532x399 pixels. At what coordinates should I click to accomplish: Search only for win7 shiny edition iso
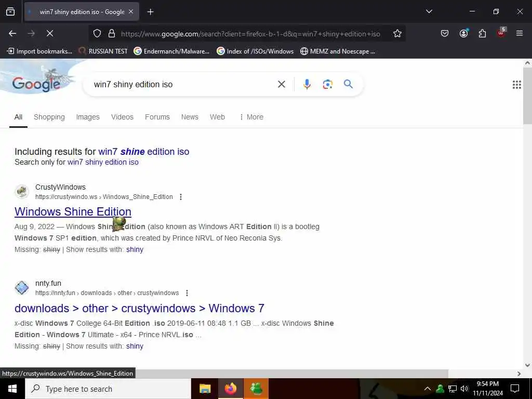103,162
